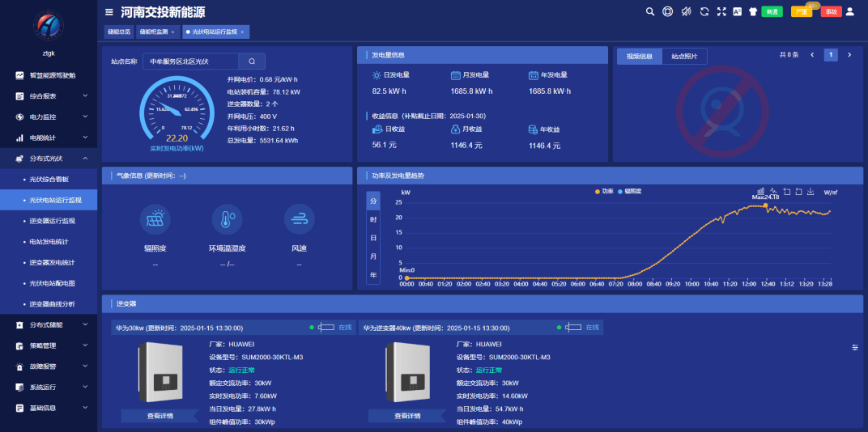This screenshot has width=868, height=432.
Task: Switch chart to bar chart view
Action: (760, 192)
